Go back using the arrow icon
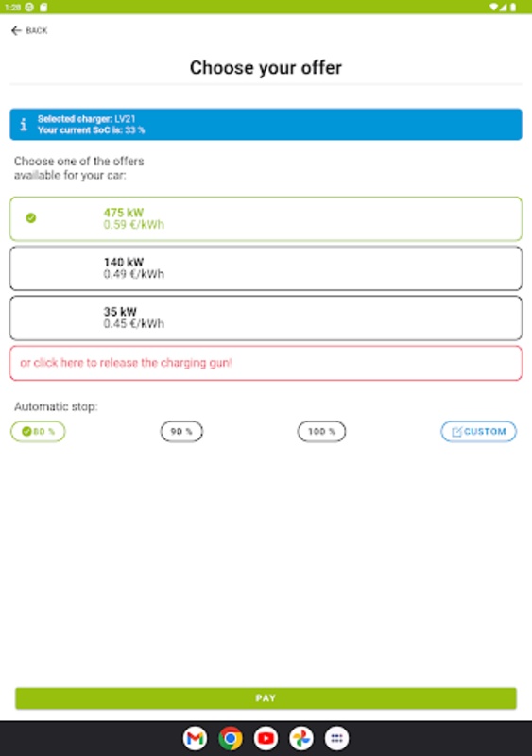The image size is (532, 756). click(x=16, y=31)
